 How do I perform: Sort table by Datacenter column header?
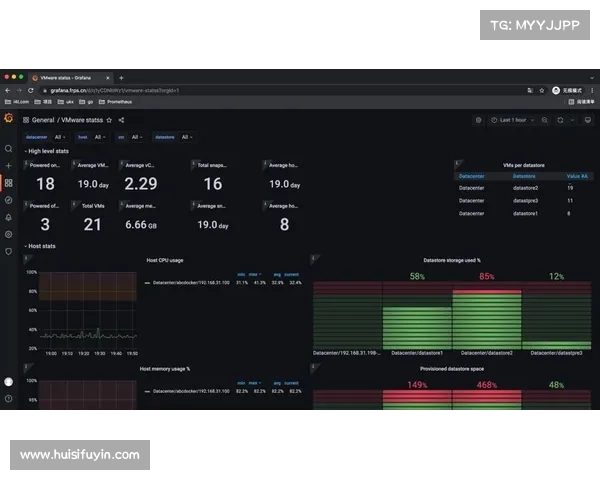tap(471, 176)
